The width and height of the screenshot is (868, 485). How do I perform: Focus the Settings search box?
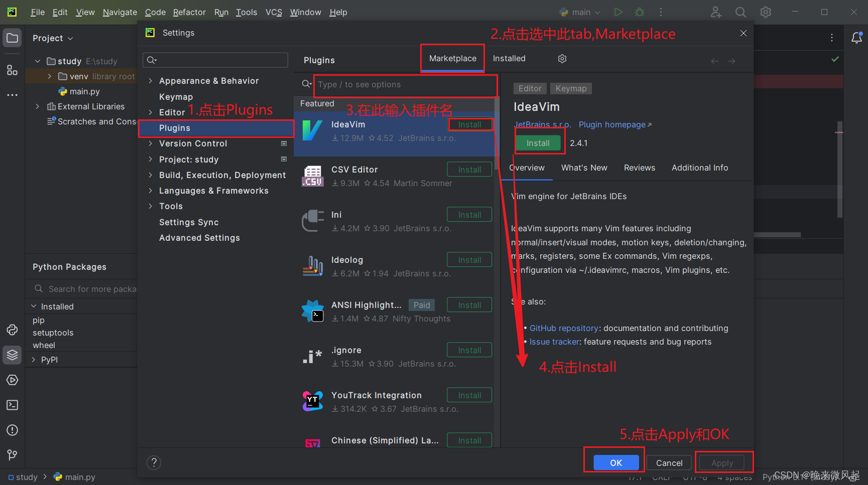tap(215, 60)
